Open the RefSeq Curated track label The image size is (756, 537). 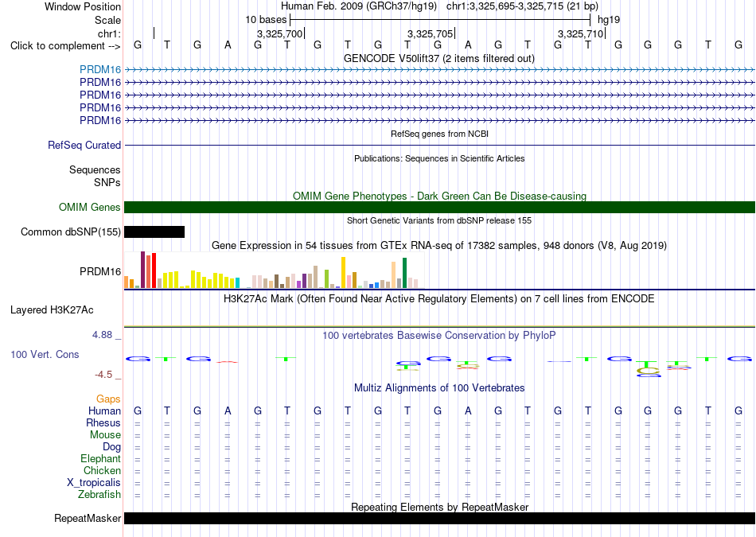pos(84,145)
